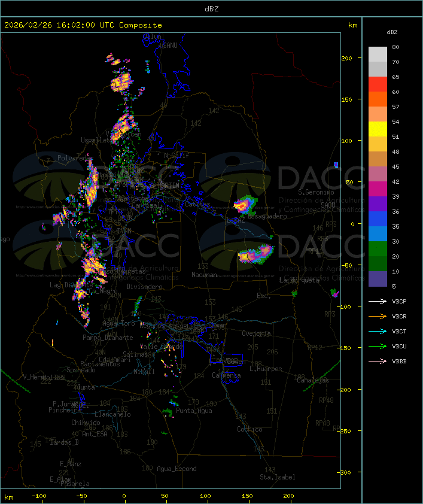Pick the bright green legend swatch
This screenshot has width=423, height=504.
[x=378, y=249]
